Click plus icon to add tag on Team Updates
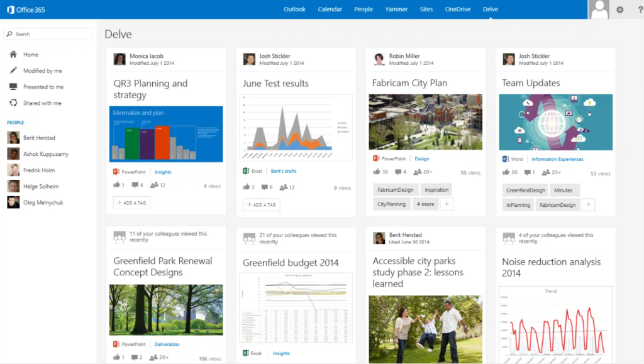The height and width of the screenshot is (364, 644). [x=588, y=204]
